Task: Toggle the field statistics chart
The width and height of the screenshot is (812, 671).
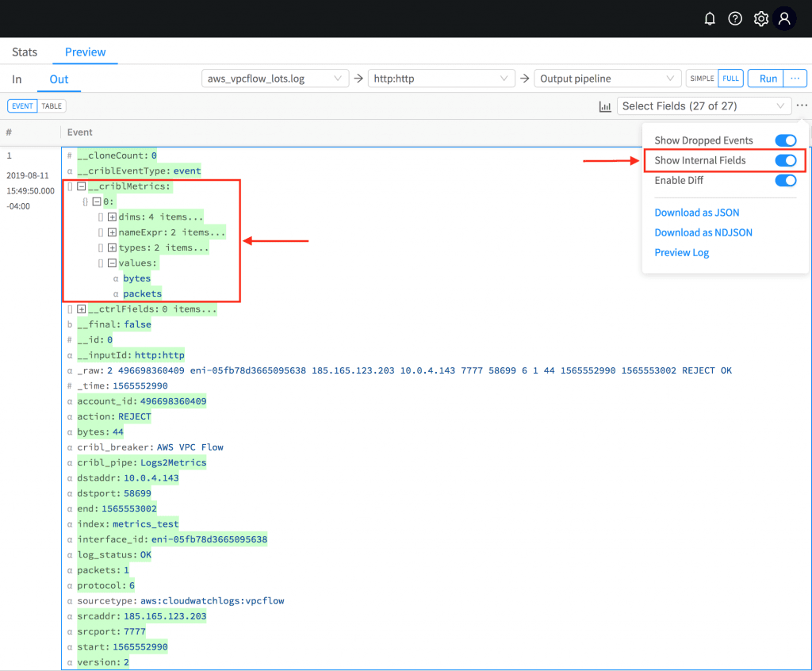Action: click(605, 105)
